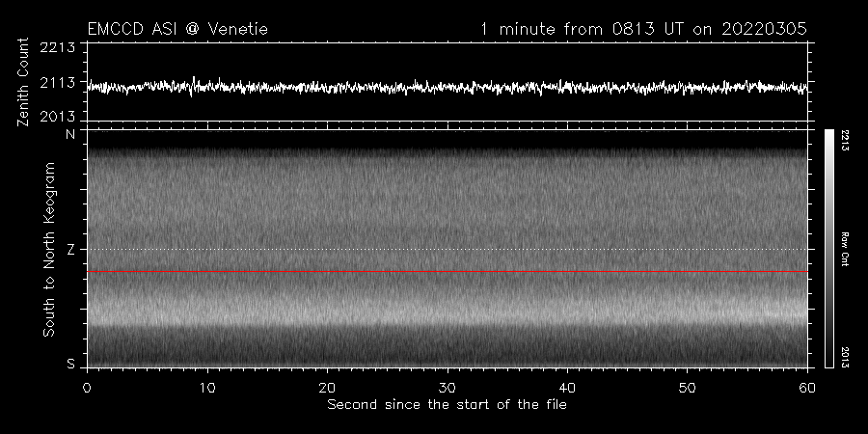Click the grayscale colorbar
Image resolution: width=868 pixels, height=434 pixels.
tap(829, 249)
